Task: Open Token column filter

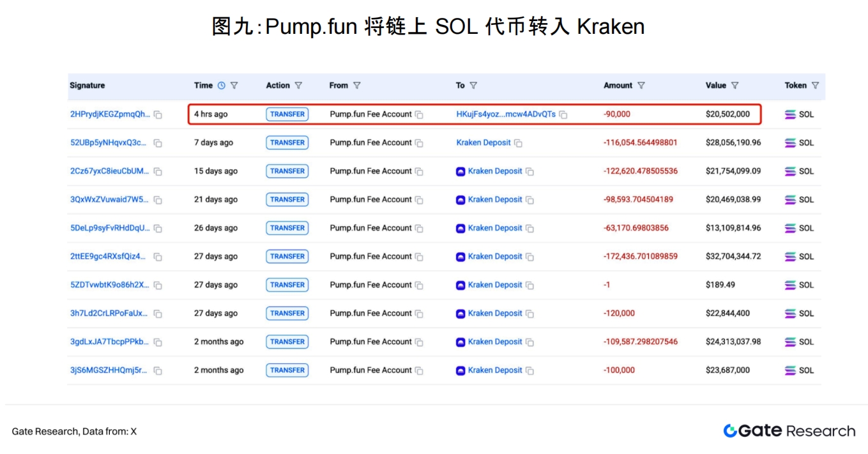Action: tap(815, 86)
